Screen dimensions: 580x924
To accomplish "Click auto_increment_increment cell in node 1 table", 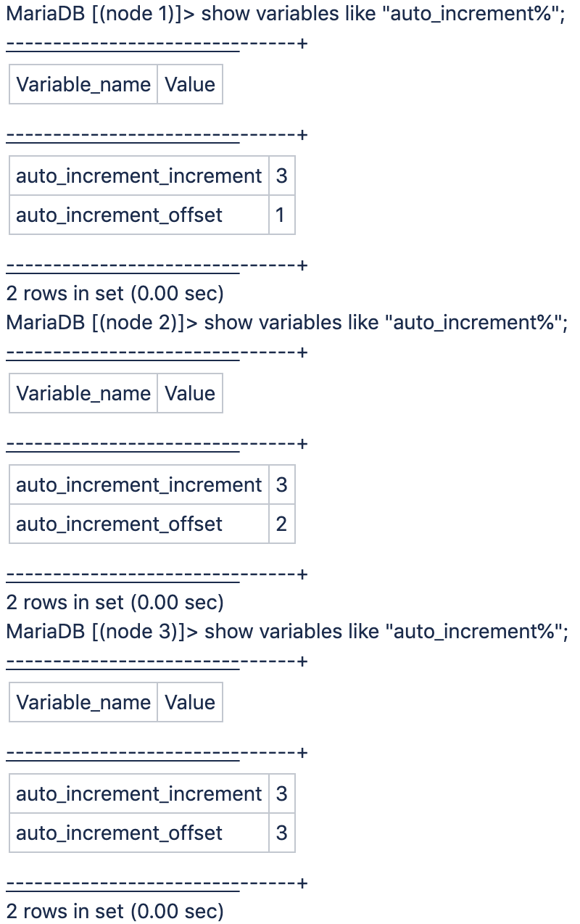I will coord(139,176).
